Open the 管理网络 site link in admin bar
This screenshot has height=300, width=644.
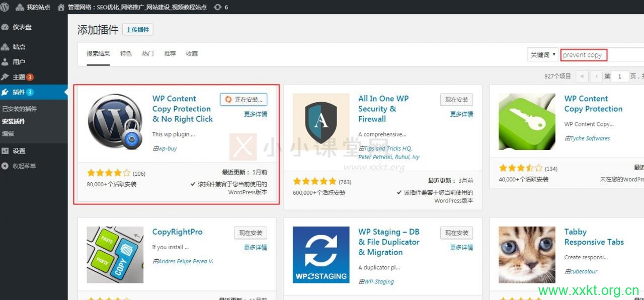tap(132, 7)
